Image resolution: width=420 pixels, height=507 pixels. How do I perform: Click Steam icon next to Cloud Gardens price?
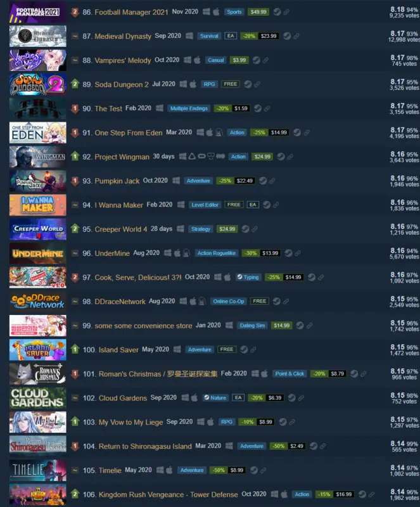[291, 398]
